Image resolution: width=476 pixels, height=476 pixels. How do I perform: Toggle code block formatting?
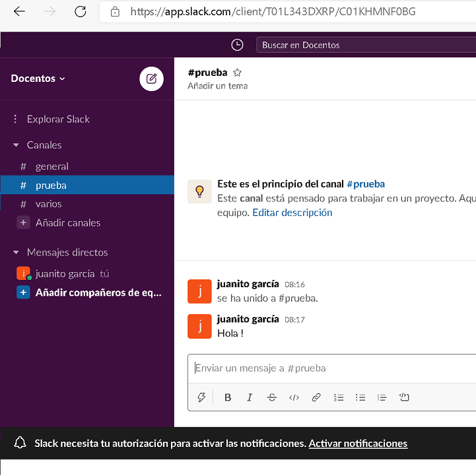404,397
